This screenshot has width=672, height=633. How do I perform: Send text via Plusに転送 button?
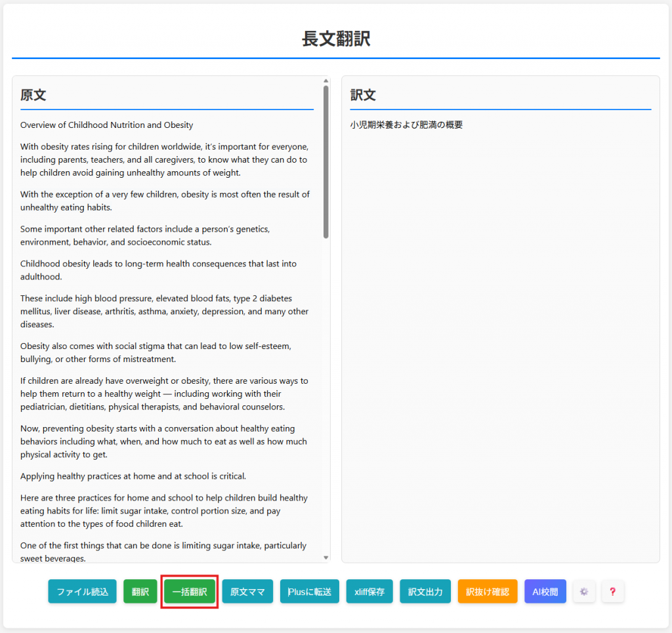(310, 592)
